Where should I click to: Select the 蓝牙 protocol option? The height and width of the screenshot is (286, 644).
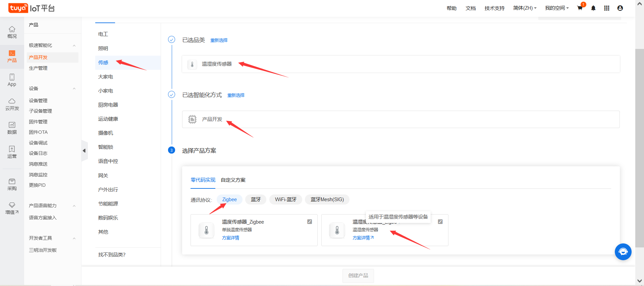click(x=256, y=199)
